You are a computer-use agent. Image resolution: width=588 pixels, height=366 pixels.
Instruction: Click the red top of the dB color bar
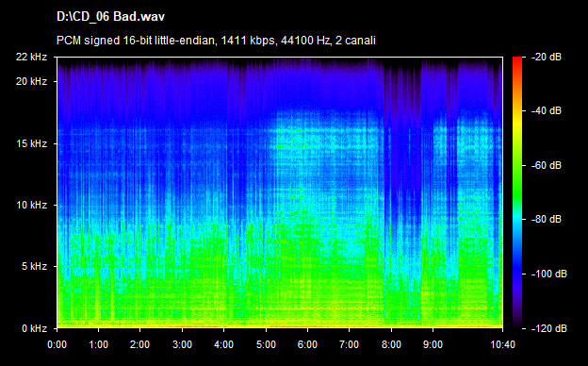[x=517, y=60]
